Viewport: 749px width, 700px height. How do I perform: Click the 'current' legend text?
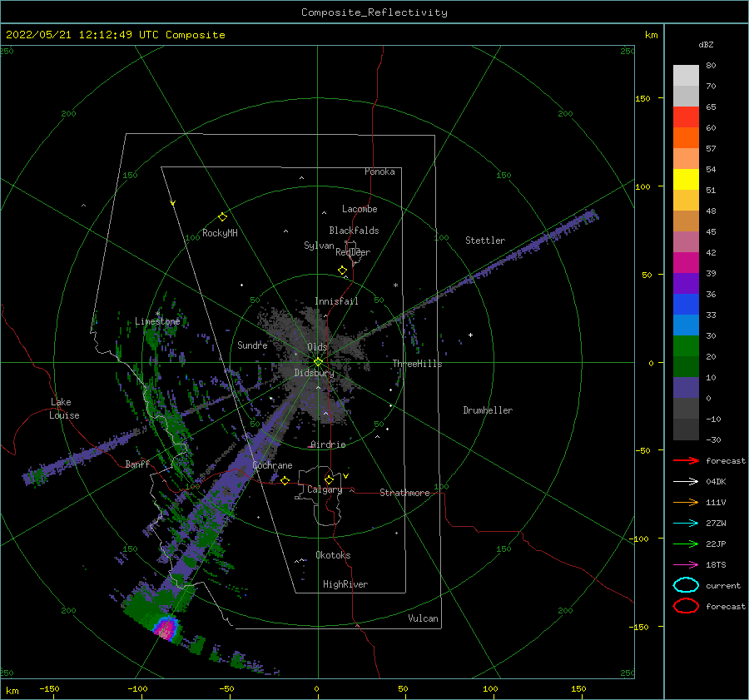pyautogui.click(x=723, y=585)
